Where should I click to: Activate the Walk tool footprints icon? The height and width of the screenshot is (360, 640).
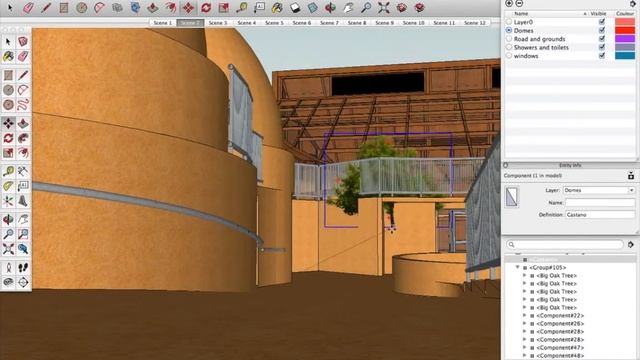[x=23, y=268]
